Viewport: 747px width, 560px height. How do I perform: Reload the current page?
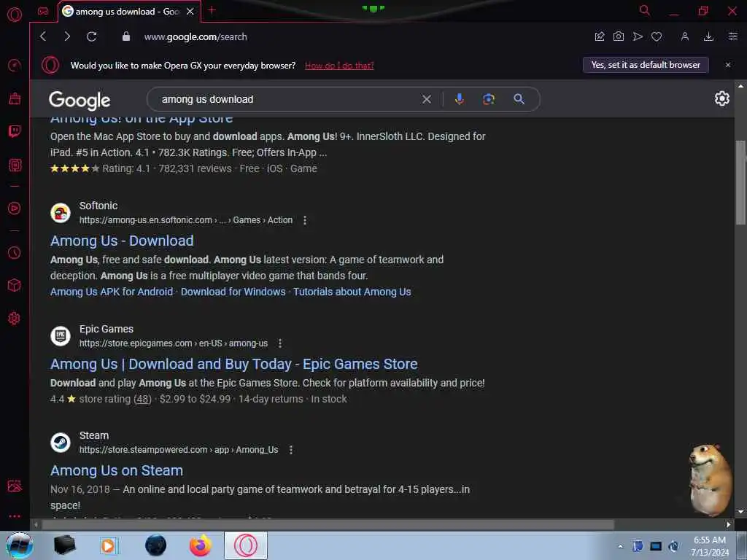click(91, 36)
